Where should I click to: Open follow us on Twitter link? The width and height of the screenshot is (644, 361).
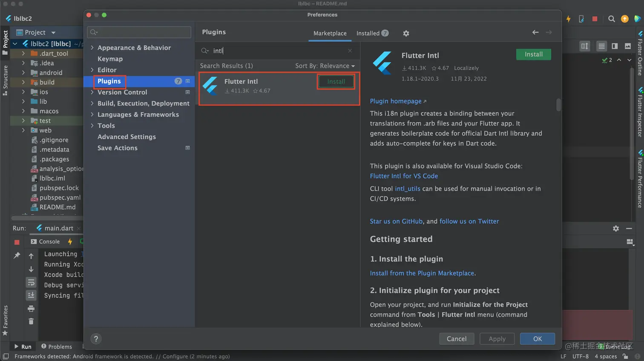[469, 221]
